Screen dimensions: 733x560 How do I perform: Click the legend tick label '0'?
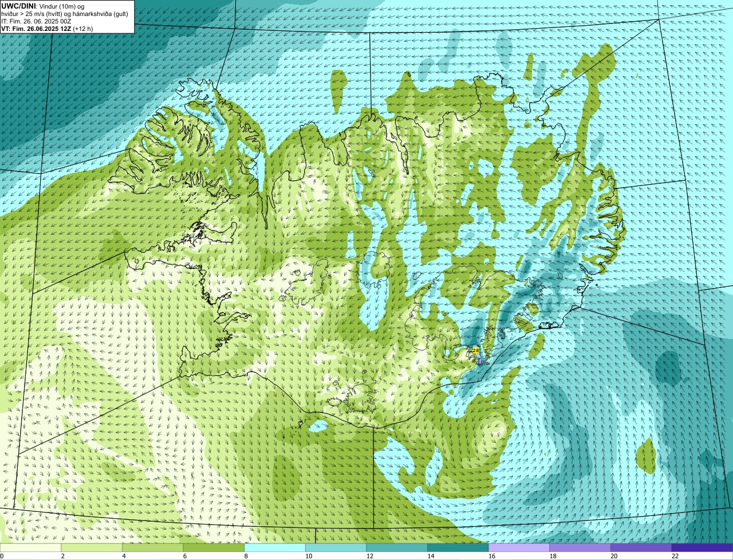[x=2, y=556]
